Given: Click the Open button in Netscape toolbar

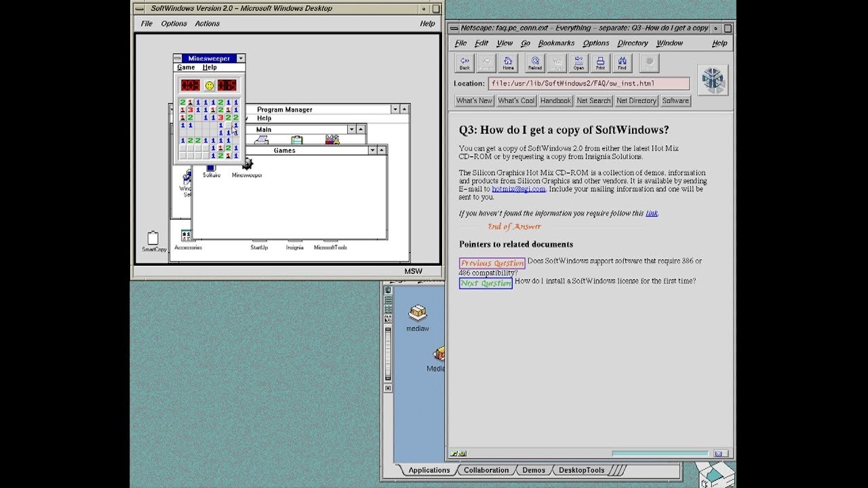Looking at the screenshot, I should click(x=578, y=63).
